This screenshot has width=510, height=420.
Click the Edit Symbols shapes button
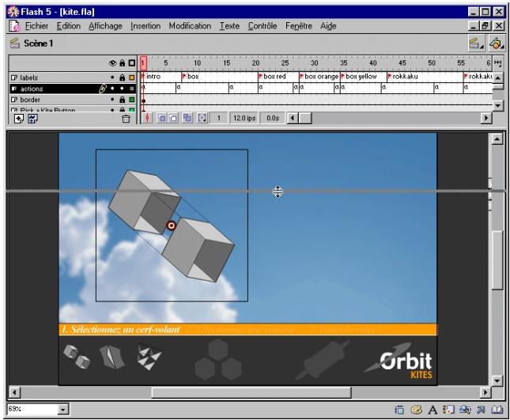(497, 44)
